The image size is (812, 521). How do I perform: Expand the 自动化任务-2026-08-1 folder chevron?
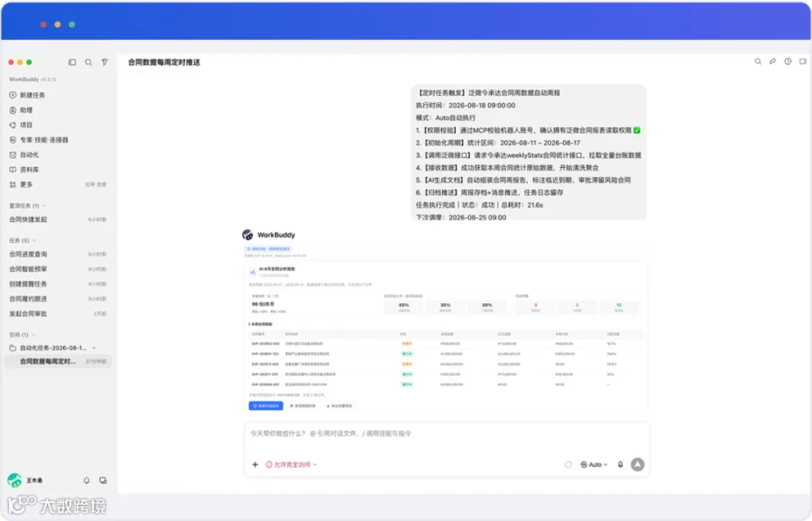[x=94, y=348]
